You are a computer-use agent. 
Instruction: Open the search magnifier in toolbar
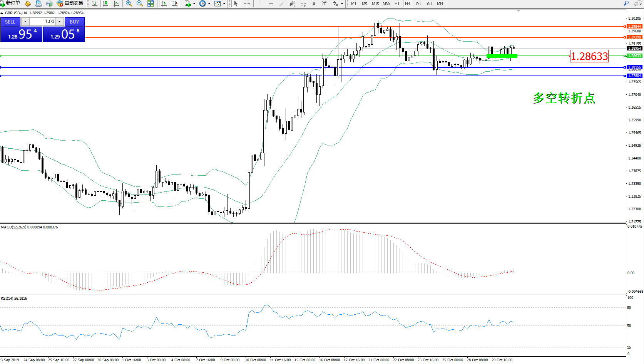(626, 3)
